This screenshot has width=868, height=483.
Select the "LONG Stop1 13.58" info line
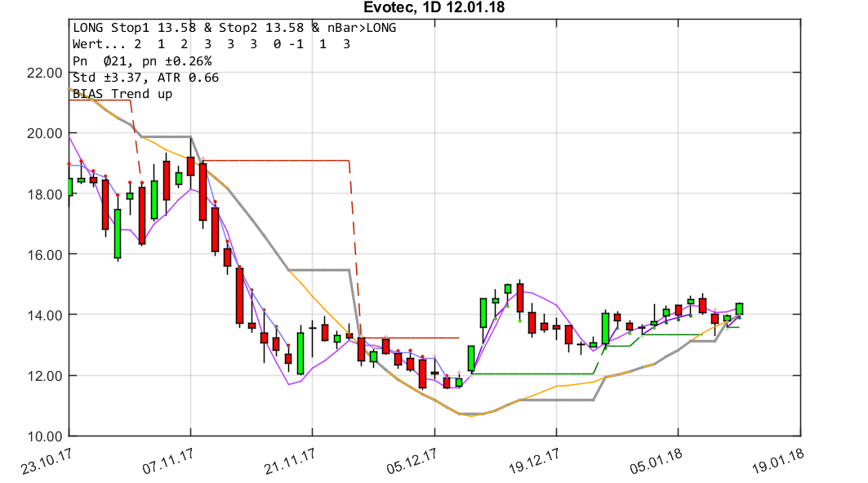(x=233, y=27)
